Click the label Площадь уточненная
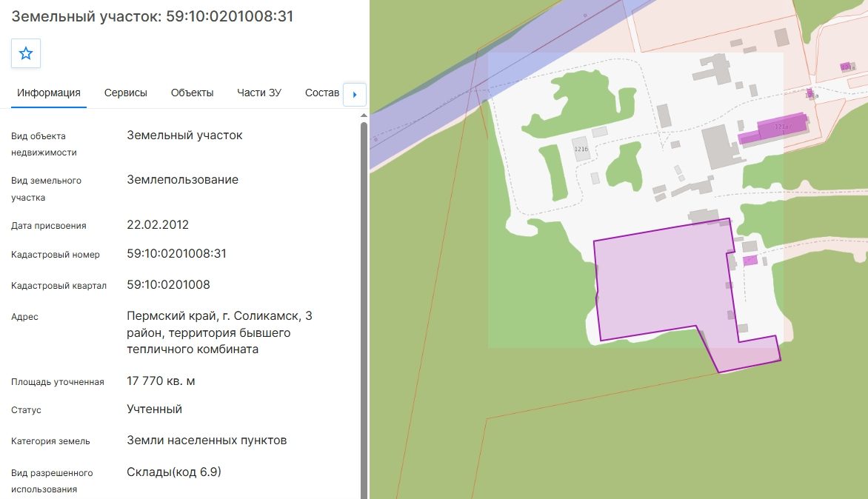Viewport: 868px width, 499px height. pos(58,382)
